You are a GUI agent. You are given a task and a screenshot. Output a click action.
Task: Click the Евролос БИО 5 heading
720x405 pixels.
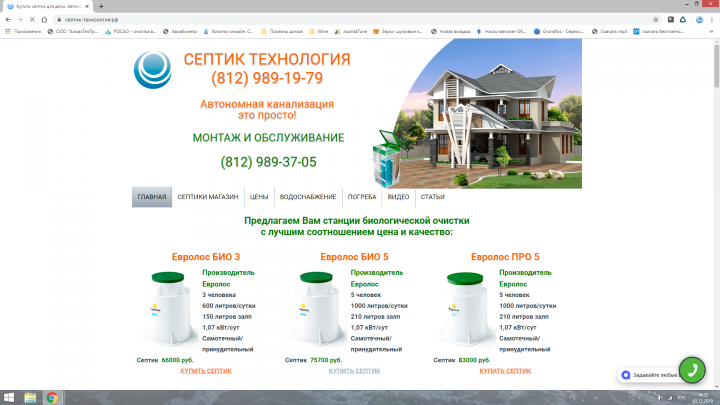point(354,257)
